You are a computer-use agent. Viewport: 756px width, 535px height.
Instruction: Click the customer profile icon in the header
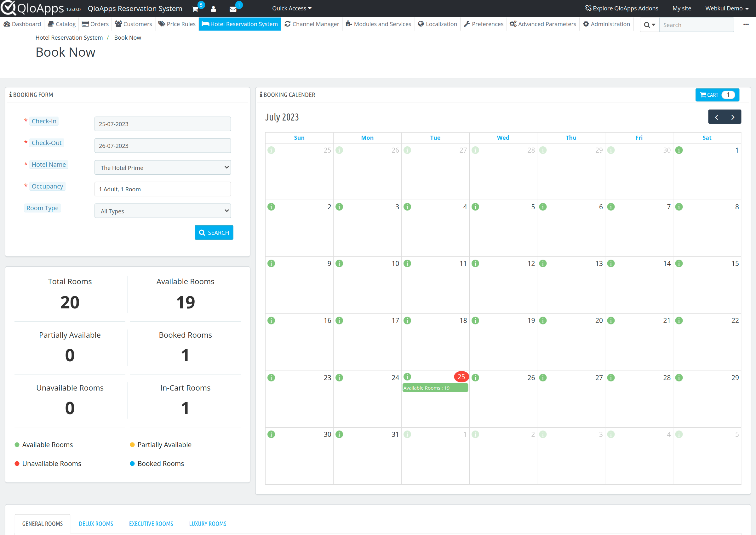(x=214, y=9)
